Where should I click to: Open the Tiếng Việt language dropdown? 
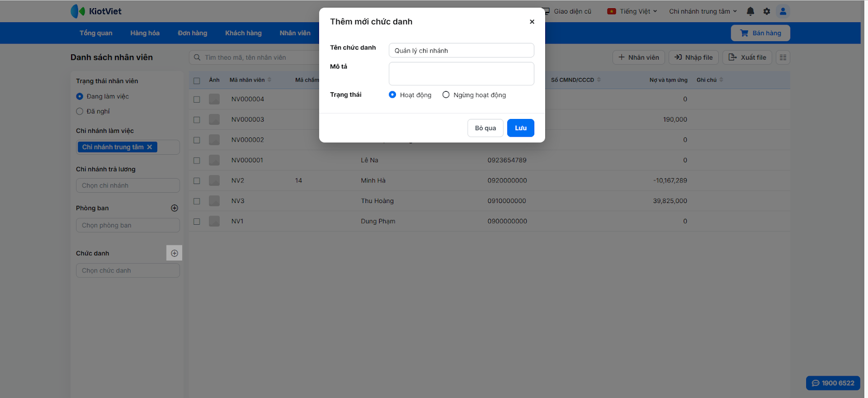pyautogui.click(x=632, y=11)
